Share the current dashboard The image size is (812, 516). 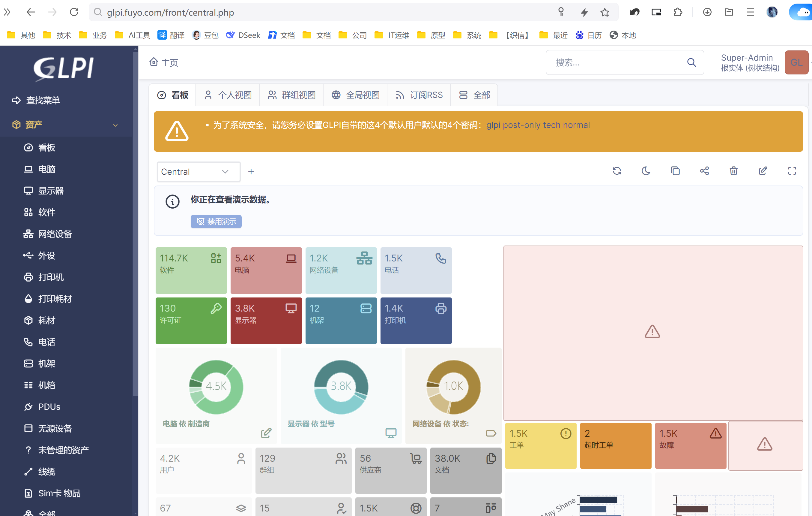tap(704, 171)
